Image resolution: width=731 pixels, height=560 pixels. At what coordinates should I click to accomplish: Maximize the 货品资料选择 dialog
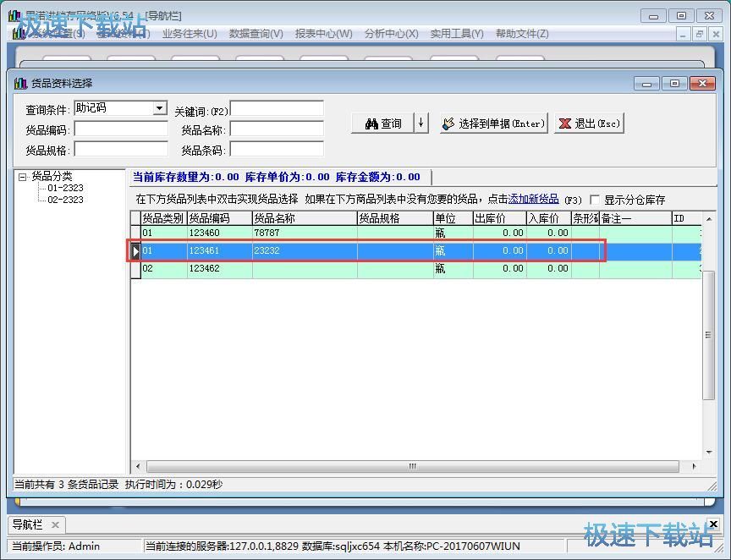(x=674, y=84)
